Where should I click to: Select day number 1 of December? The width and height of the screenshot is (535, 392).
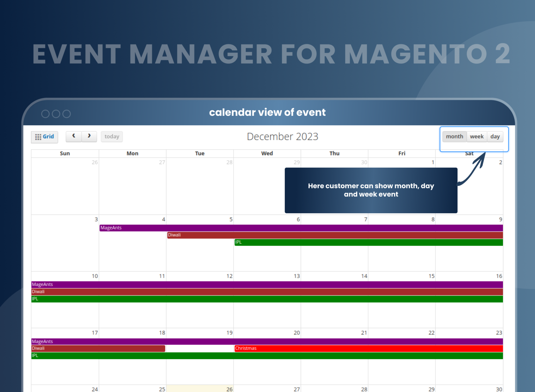click(x=433, y=163)
